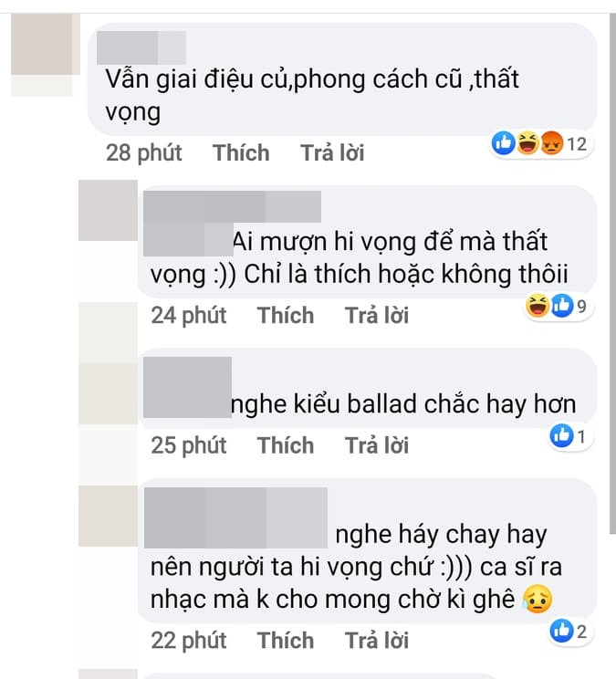This screenshot has height=679, width=616.
Task: Open the like reaction on 24 phút reply
Action: [562, 306]
